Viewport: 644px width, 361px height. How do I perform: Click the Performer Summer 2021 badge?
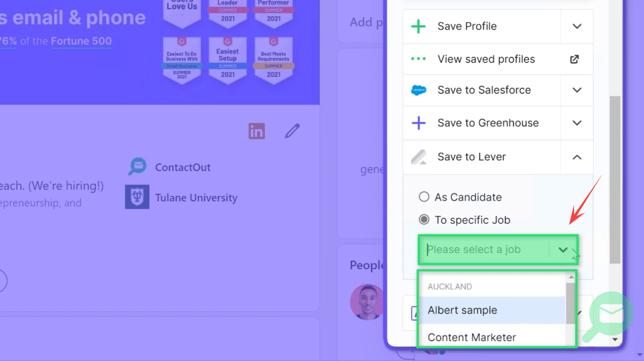coord(274,14)
